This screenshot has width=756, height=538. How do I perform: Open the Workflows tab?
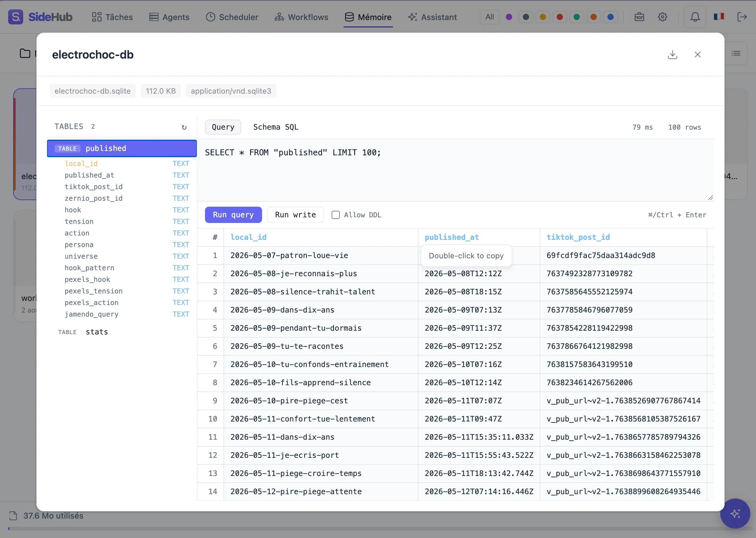coord(301,17)
